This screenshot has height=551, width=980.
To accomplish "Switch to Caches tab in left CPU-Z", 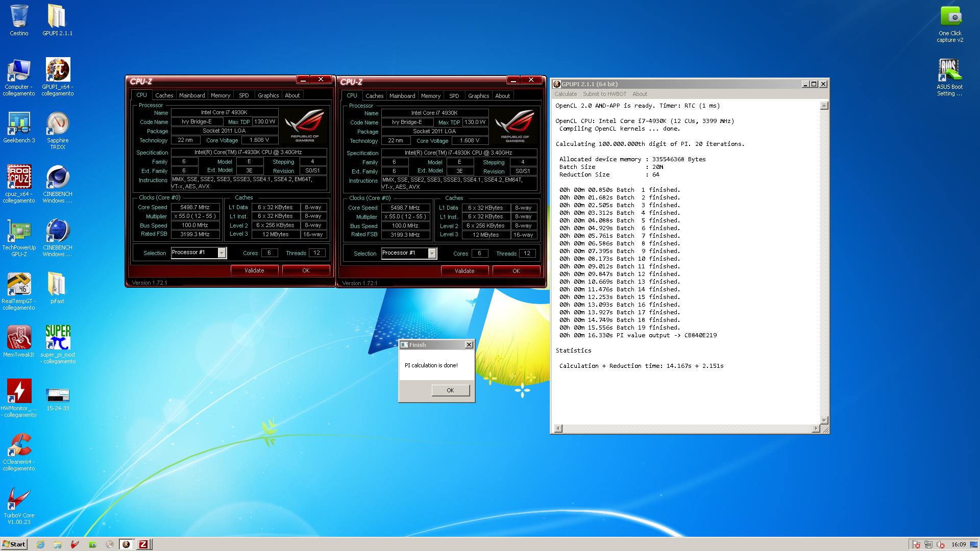I will [x=164, y=95].
